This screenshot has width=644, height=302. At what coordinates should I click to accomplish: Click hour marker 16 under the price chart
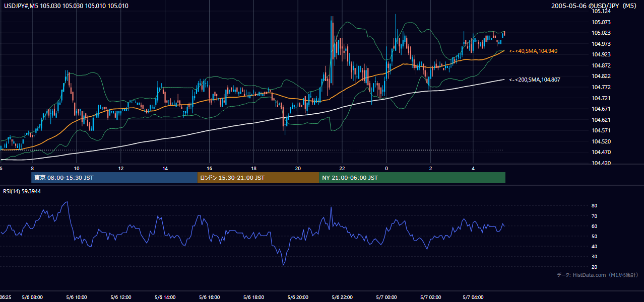[x=210, y=168]
